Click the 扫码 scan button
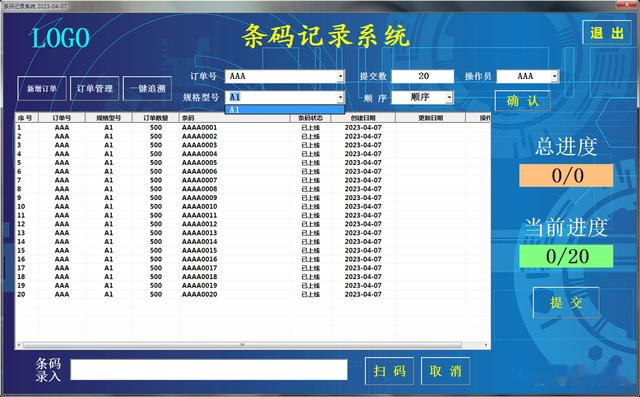Image resolution: width=640 pixels, height=397 pixels. [389, 371]
